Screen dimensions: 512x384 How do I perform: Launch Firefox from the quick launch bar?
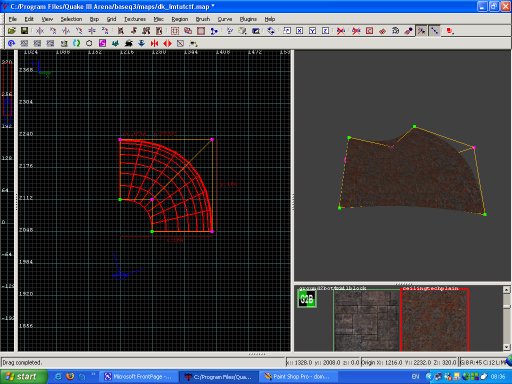coord(70,377)
